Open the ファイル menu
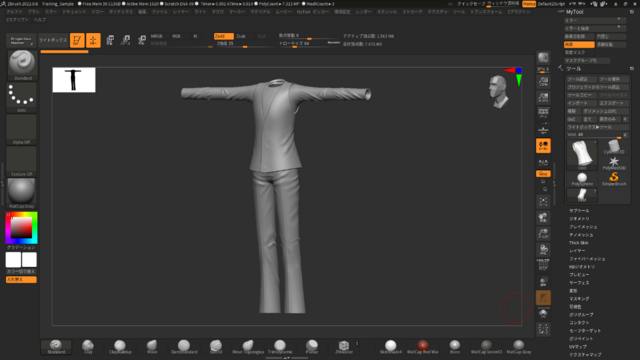Screen dimensions: 640x360 160,12
